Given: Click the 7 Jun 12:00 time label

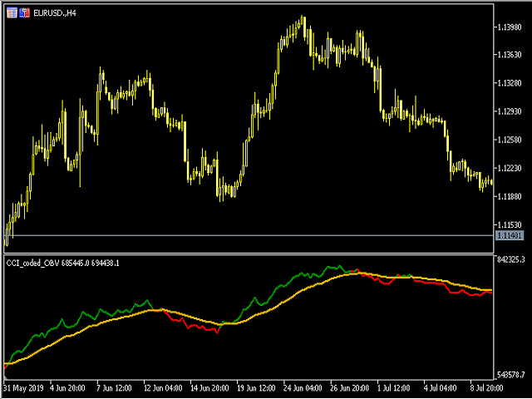Looking at the screenshot, I should pos(116,388).
